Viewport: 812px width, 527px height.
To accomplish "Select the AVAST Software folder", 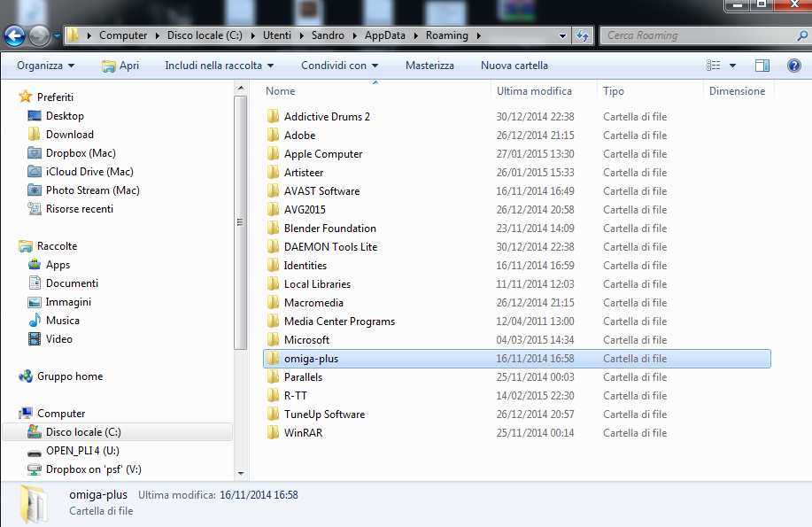I will 321,191.
